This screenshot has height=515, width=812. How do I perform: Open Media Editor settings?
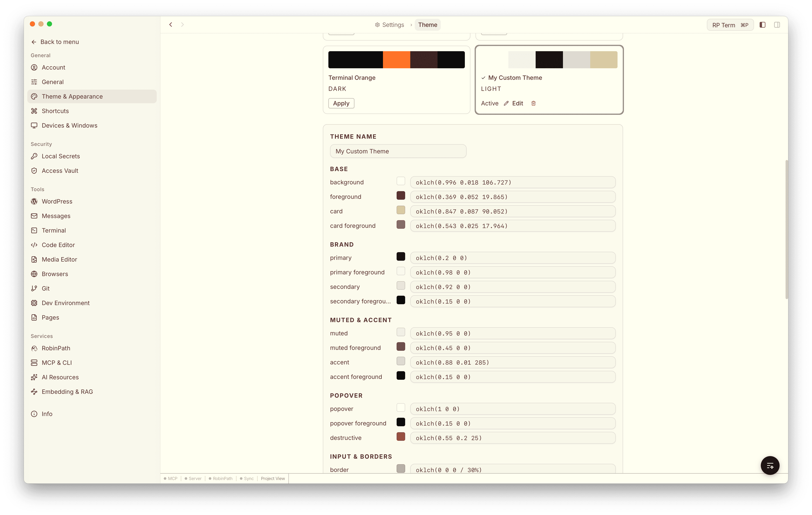pos(59,259)
